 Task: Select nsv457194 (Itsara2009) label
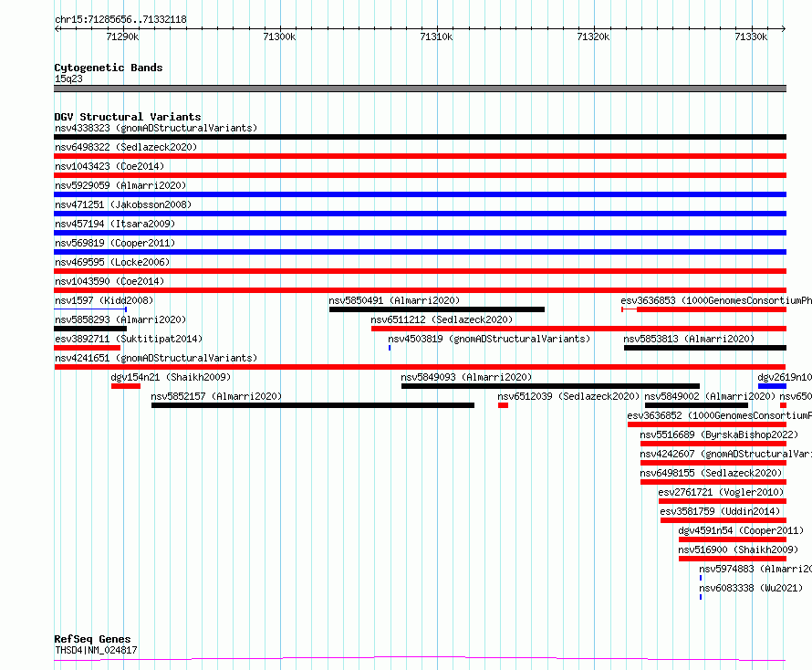click(x=115, y=224)
